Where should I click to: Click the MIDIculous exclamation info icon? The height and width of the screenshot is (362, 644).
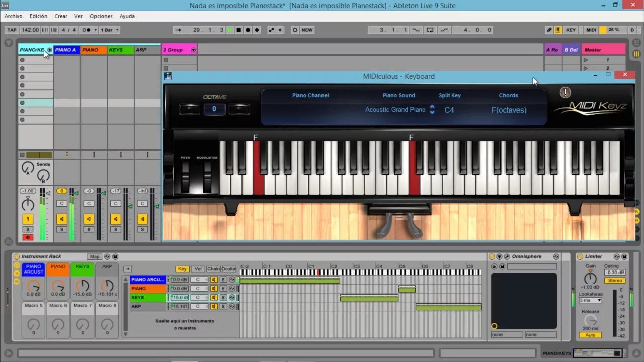(565, 93)
